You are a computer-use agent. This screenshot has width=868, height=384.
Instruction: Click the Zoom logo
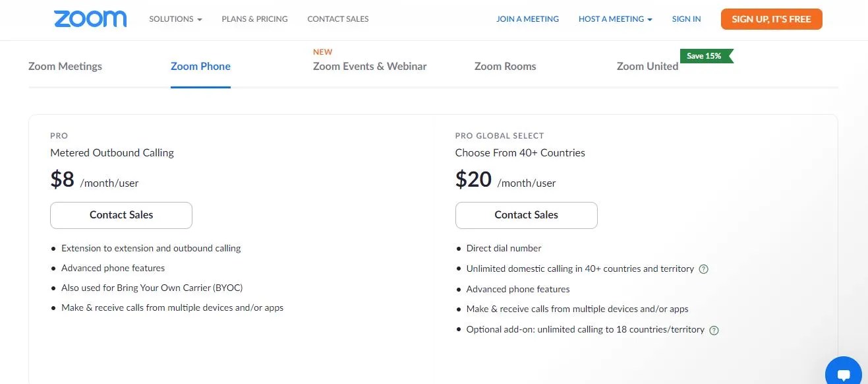[x=90, y=18]
